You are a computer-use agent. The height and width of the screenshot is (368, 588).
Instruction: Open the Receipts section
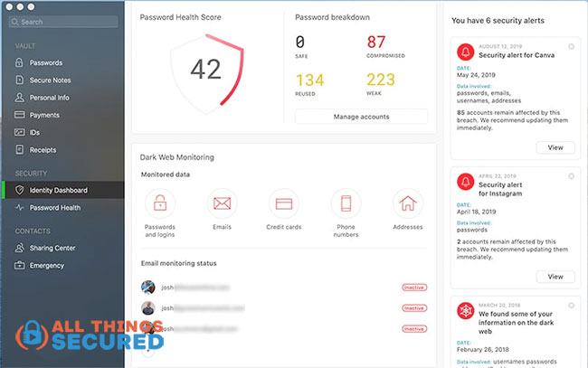[x=43, y=150]
